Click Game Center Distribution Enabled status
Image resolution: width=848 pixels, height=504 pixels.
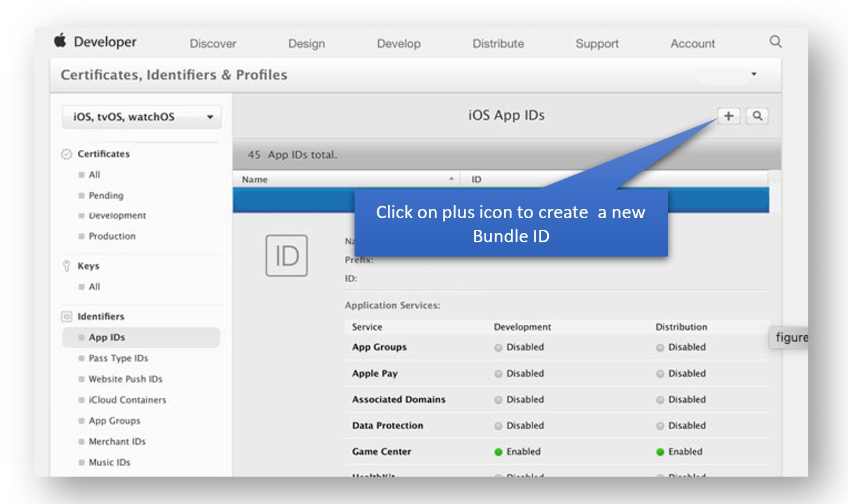(x=680, y=451)
